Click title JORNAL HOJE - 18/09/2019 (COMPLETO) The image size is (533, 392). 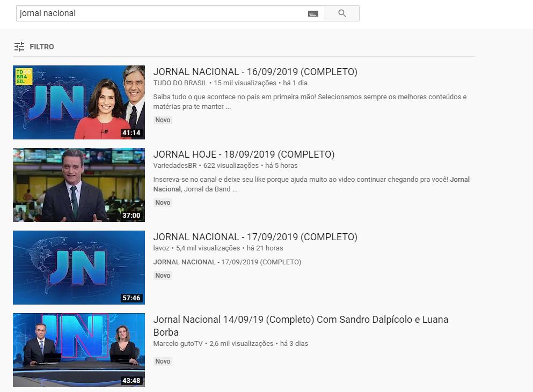pyautogui.click(x=244, y=154)
